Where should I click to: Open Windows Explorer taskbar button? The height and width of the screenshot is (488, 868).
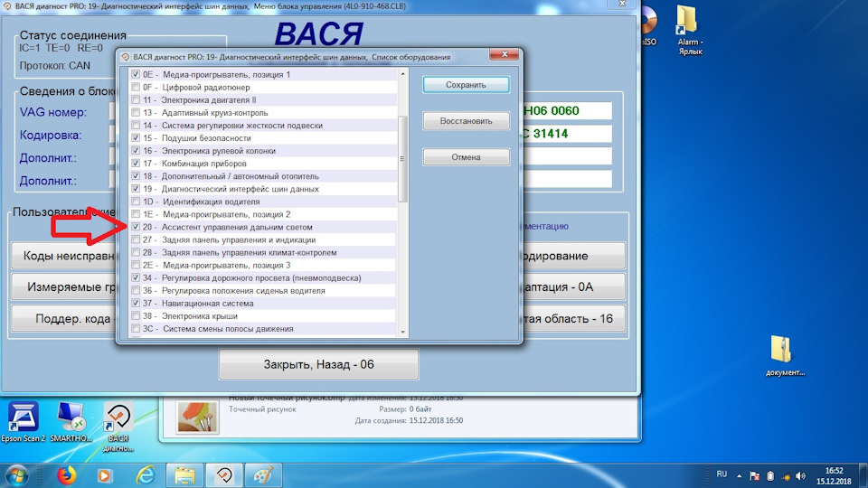[x=184, y=475]
